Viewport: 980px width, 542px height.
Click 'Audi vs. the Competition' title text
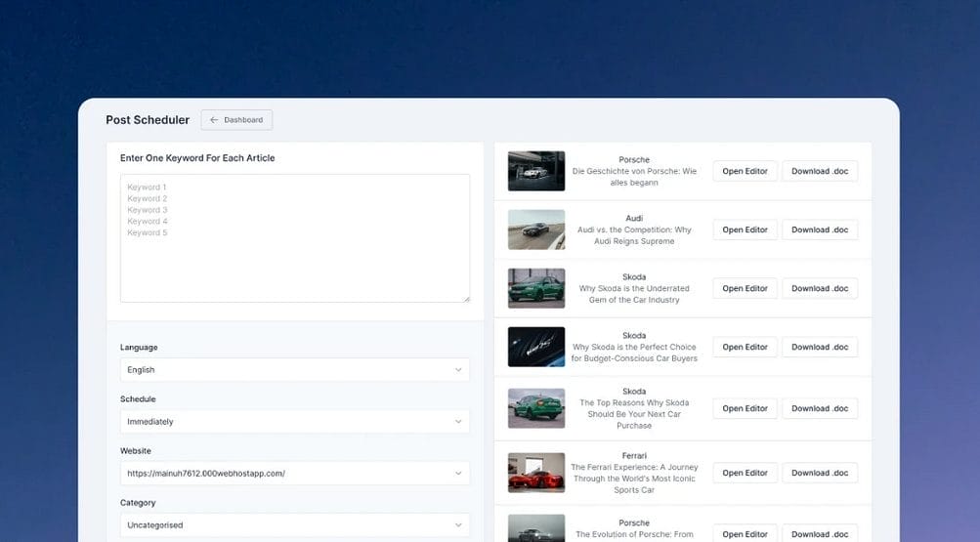(x=634, y=235)
